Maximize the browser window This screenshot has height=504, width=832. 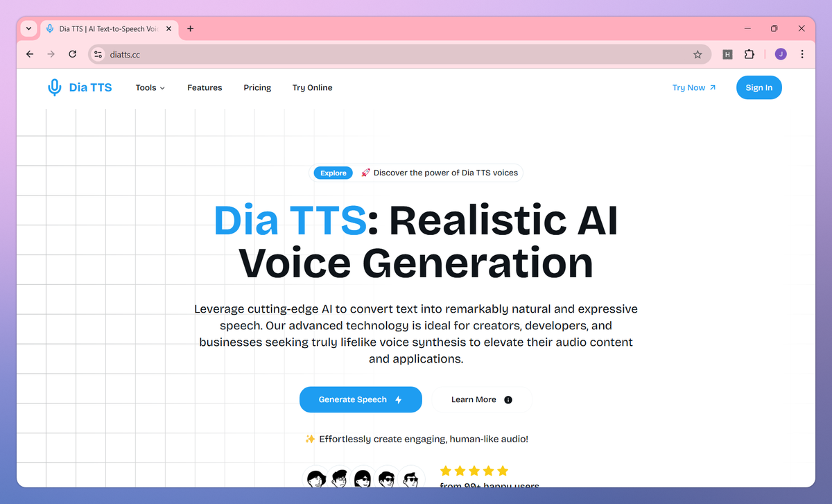(774, 28)
